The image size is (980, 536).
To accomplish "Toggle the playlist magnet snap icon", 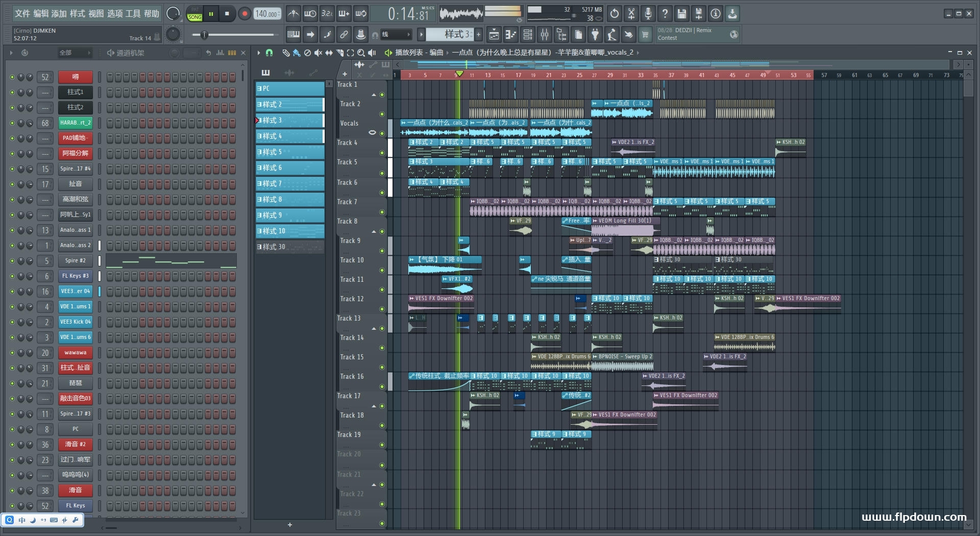I will pos(269,53).
